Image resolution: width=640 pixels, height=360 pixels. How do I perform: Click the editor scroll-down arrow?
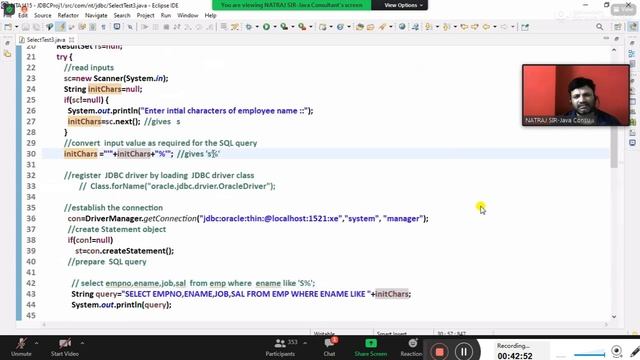pyautogui.click(x=614, y=316)
